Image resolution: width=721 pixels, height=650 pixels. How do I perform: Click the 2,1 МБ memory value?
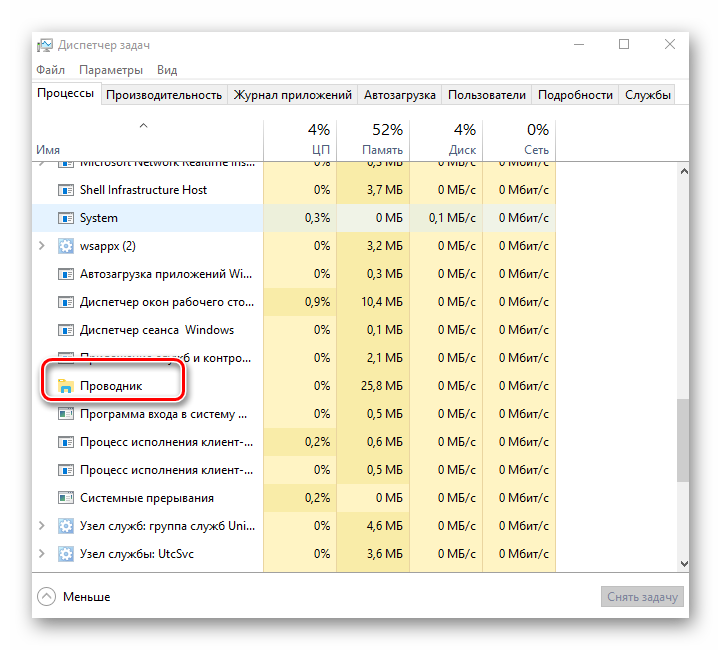pos(384,358)
